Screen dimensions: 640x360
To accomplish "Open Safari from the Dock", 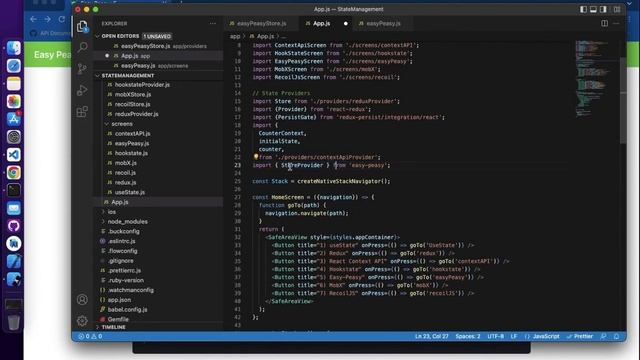I will pos(13,66).
